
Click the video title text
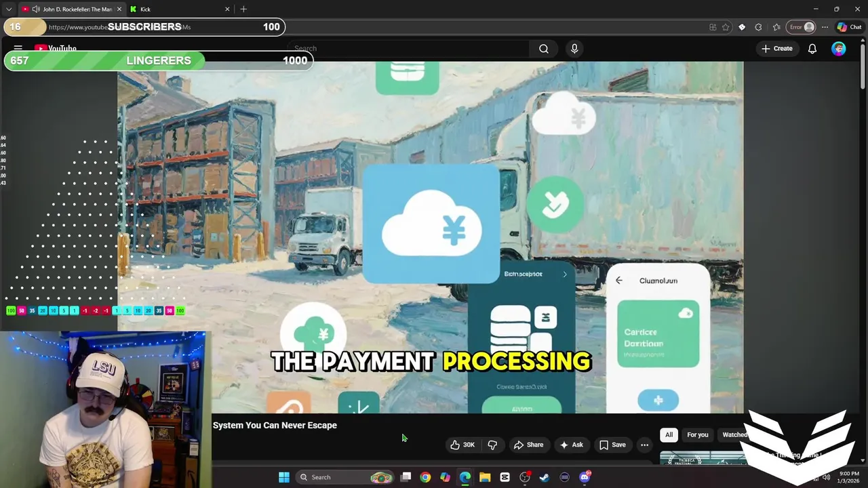pyautogui.click(x=275, y=426)
